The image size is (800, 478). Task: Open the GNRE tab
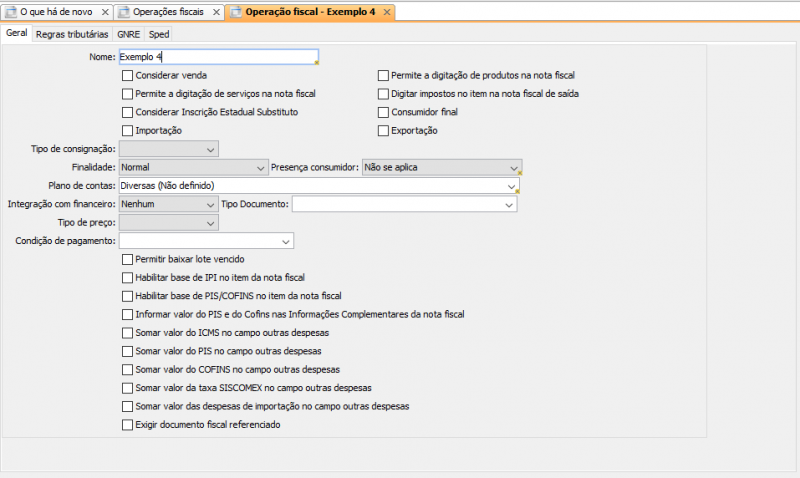tap(128, 33)
